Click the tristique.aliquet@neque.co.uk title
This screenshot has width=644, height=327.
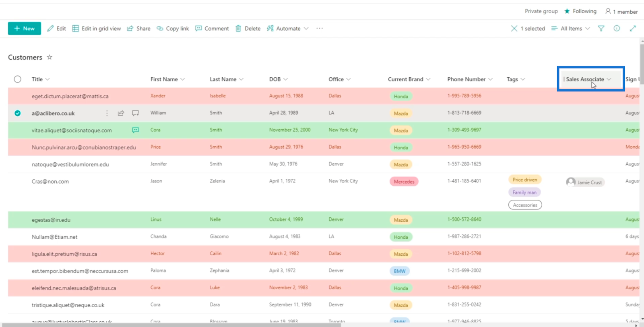[x=68, y=305]
